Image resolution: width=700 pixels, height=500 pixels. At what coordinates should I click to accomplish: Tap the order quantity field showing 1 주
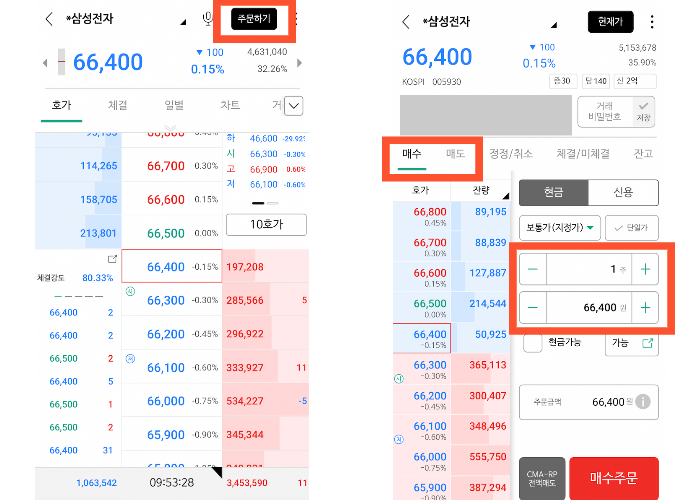pyautogui.click(x=589, y=269)
